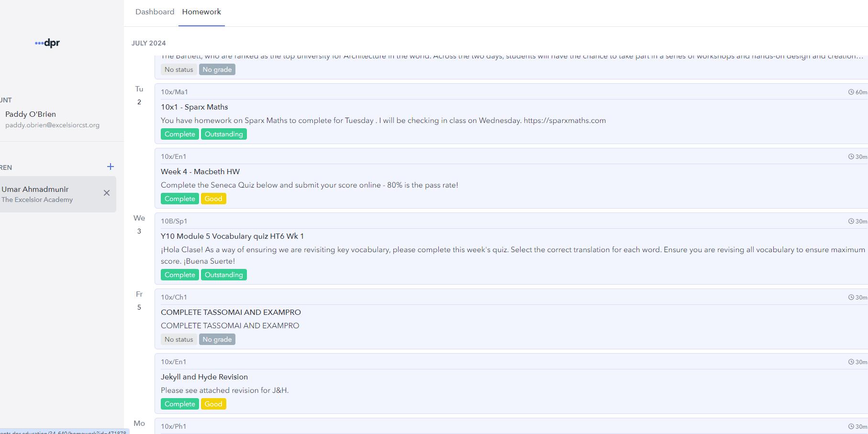Screen dimensions: 868x434
Task: Open COMPLETE TASSOMAI AND EXAMPRO homework title
Action: pyautogui.click(x=231, y=312)
